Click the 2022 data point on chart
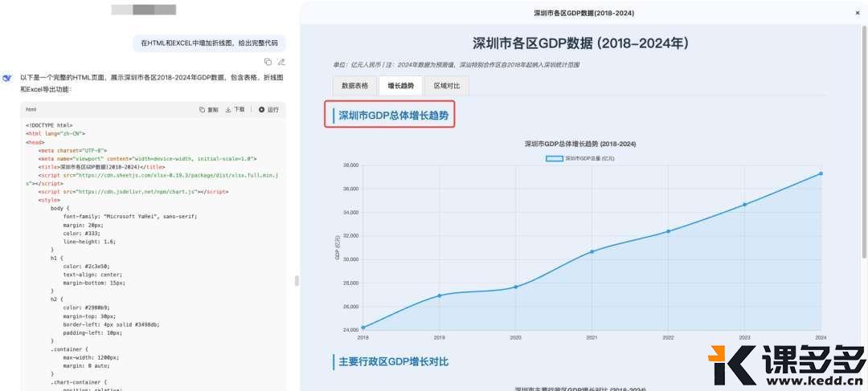The image size is (868, 391). point(668,231)
